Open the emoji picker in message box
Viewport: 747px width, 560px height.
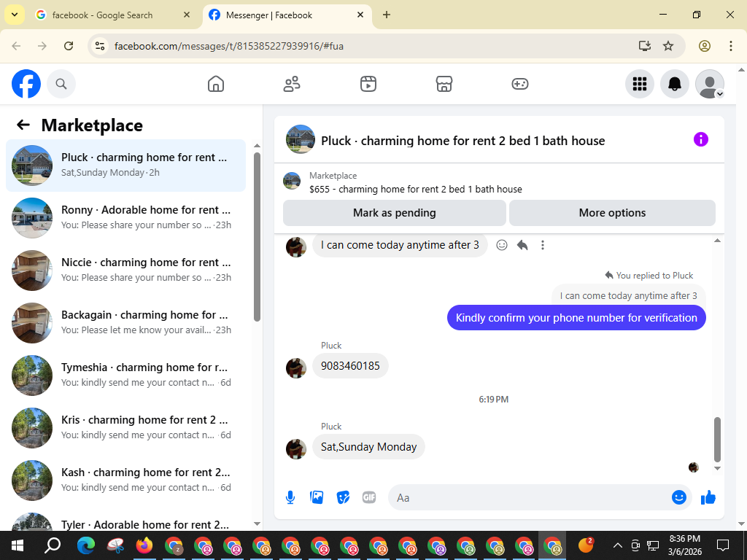(679, 497)
